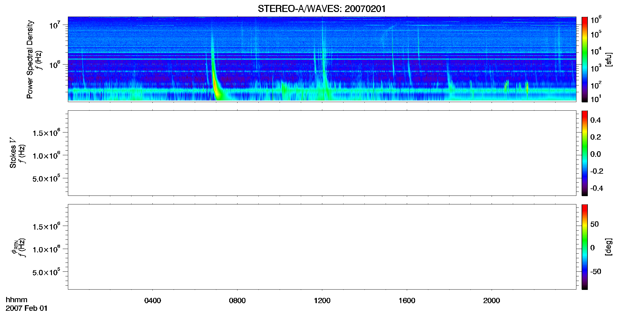Click the hhmm time format label

tap(17, 300)
